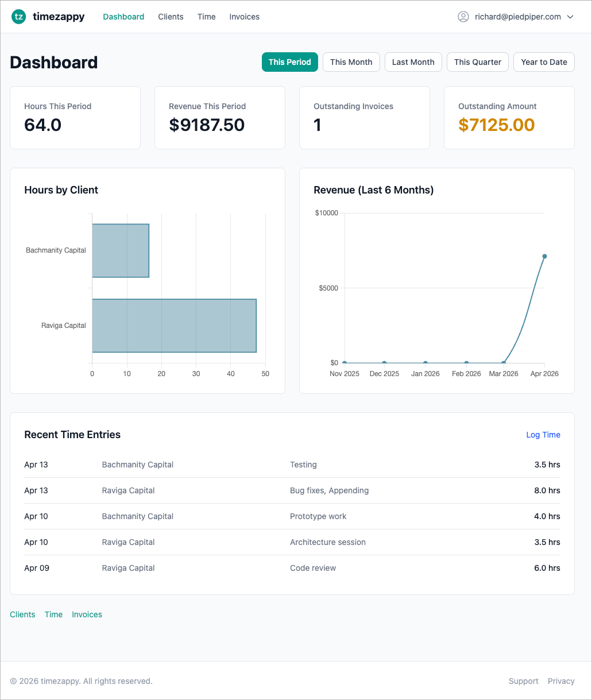592x700 pixels.
Task: Open the Privacy link
Action: [x=561, y=681]
